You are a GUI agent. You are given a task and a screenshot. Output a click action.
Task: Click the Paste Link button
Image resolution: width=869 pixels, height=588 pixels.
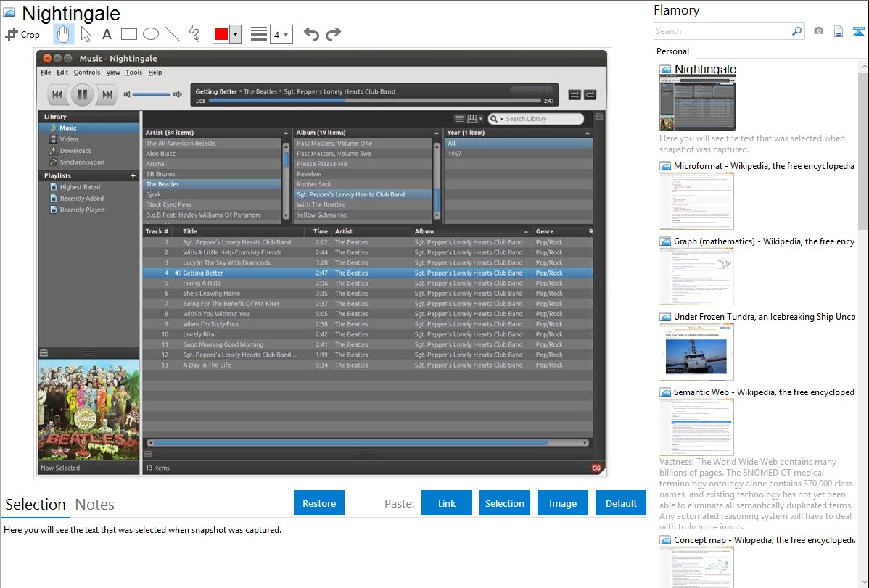(447, 503)
